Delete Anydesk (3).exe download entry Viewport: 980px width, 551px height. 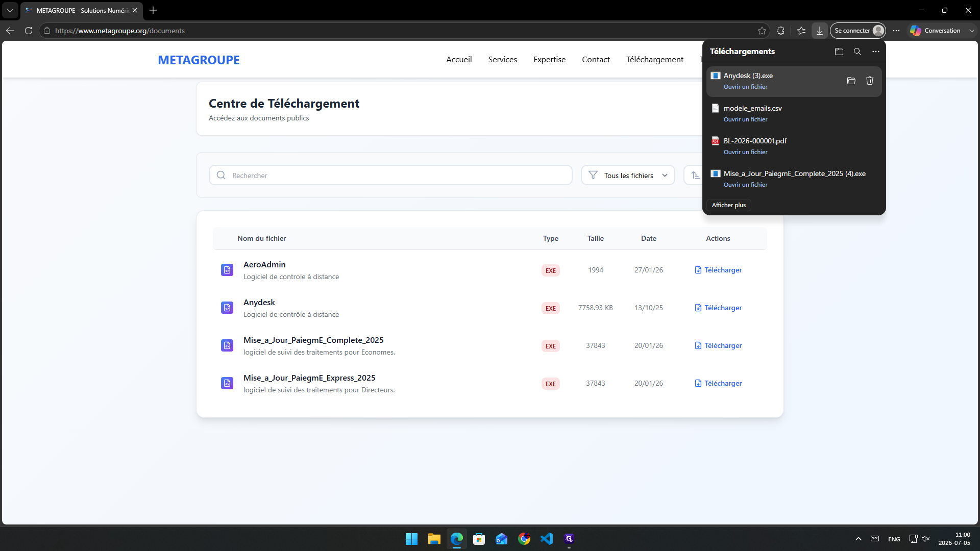click(x=870, y=81)
